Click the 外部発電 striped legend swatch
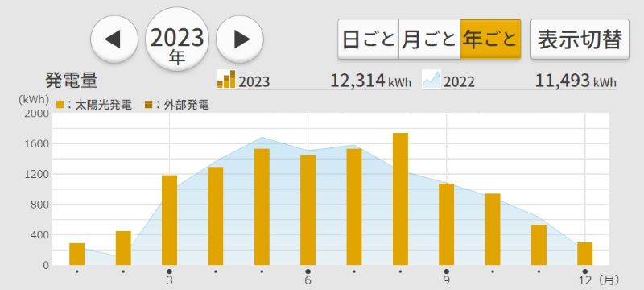Viewport: 644px width, 290px height. [148, 105]
